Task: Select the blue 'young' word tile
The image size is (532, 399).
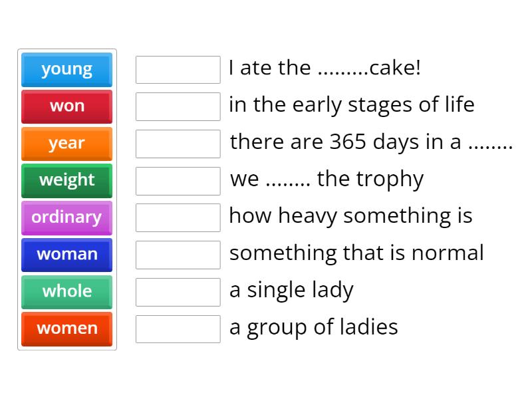Action: point(66,69)
